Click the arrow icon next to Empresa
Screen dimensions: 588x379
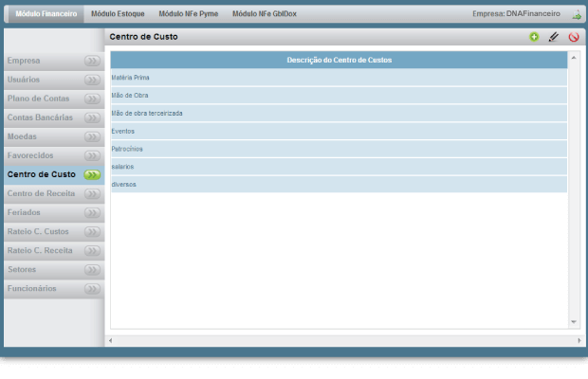pyautogui.click(x=92, y=61)
